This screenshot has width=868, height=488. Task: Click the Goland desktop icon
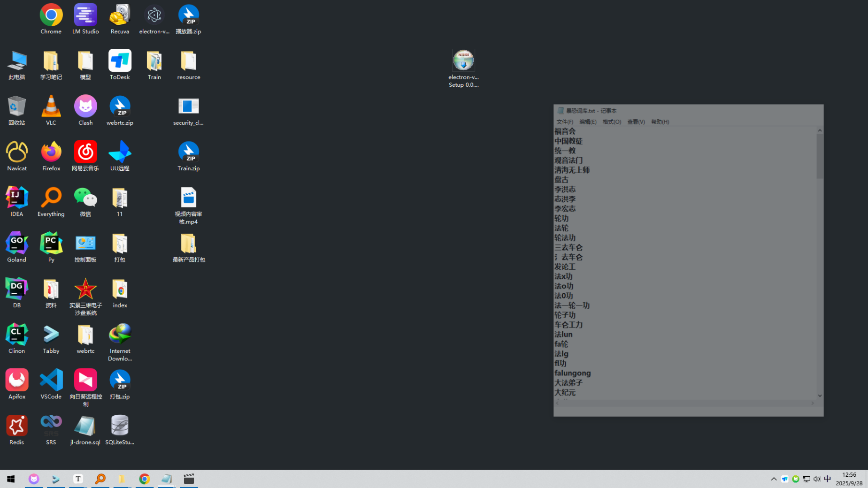coord(17,244)
